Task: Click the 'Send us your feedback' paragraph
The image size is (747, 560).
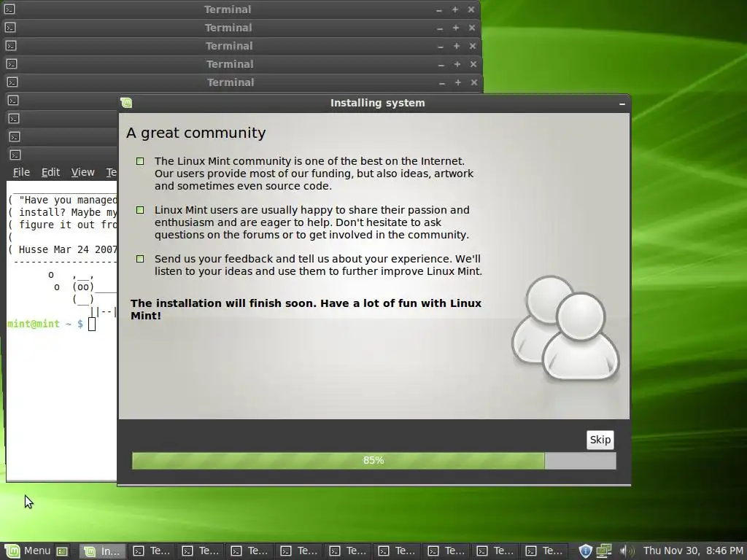Action: [x=318, y=265]
